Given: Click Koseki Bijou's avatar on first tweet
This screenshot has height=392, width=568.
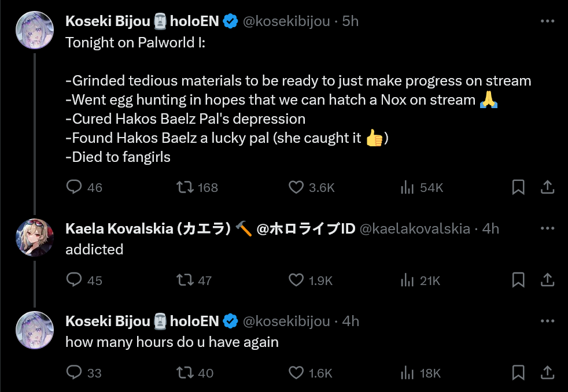Looking at the screenshot, I should (x=35, y=30).
